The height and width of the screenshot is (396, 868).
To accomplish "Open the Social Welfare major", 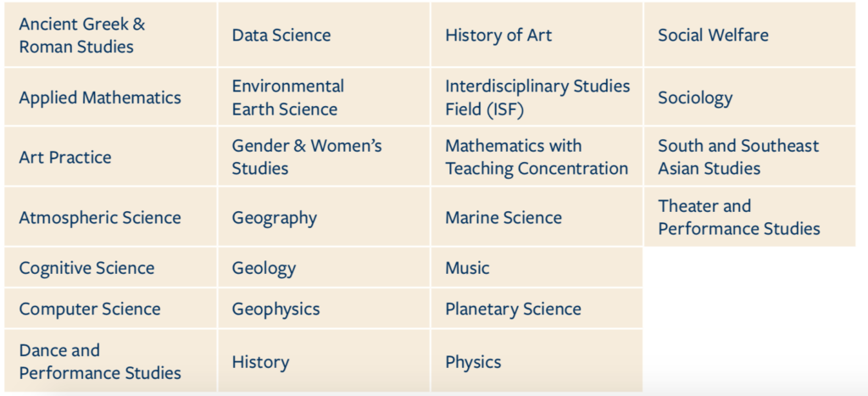I will (749, 35).
